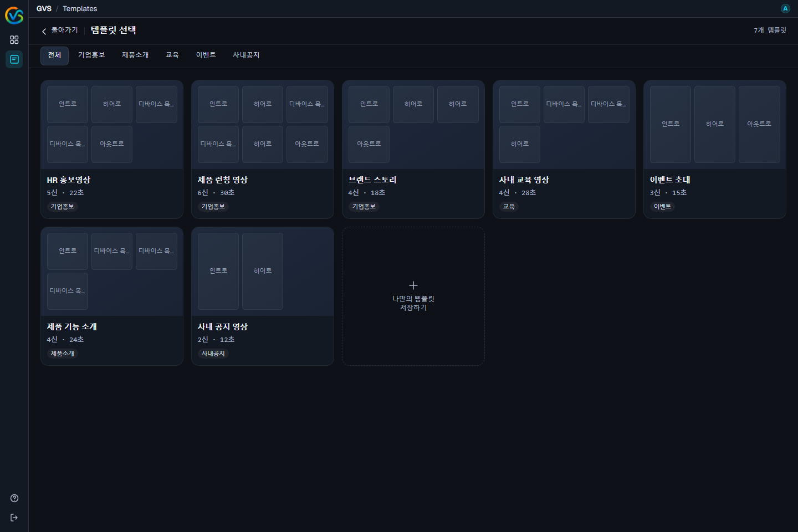The width and height of the screenshot is (798, 532).
Task: Pick the 히어로 thumbnail in 사내 교육 영상 card
Action: click(x=520, y=144)
